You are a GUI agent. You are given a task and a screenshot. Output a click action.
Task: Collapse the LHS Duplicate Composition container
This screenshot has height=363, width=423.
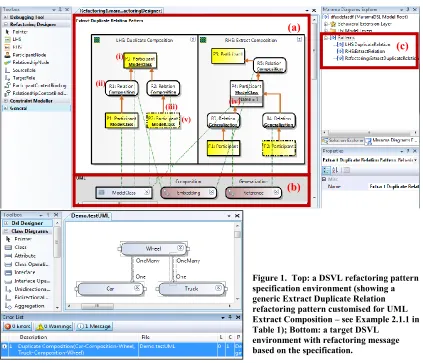tap(193, 39)
